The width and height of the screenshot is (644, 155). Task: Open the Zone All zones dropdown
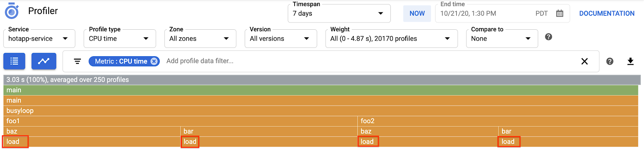click(x=200, y=39)
